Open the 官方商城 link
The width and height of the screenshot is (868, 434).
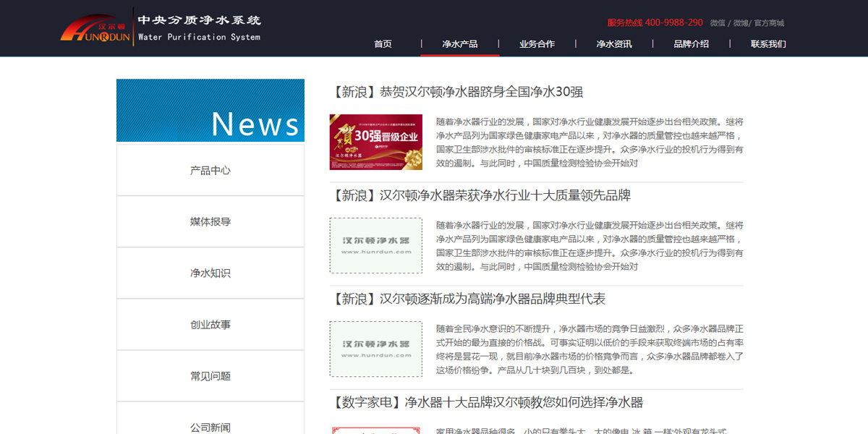769,23
